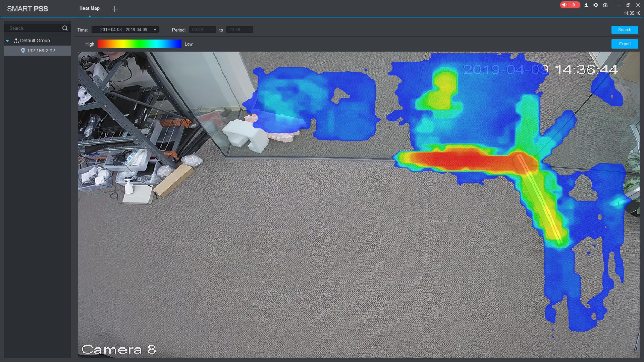Click the Search button

(x=625, y=30)
